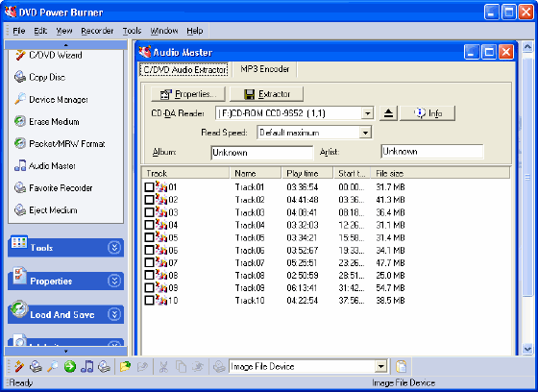The image size is (538, 392).
Task: Check the box for track 10
Action: 149,301
